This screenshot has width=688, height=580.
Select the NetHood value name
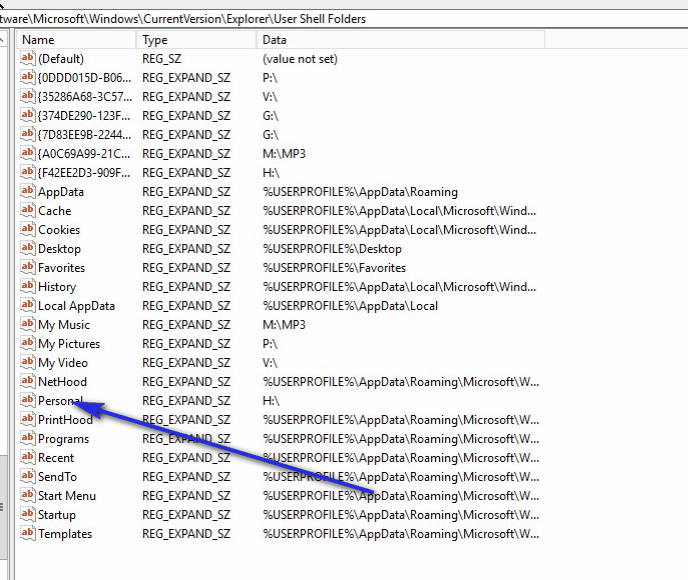[x=62, y=382]
